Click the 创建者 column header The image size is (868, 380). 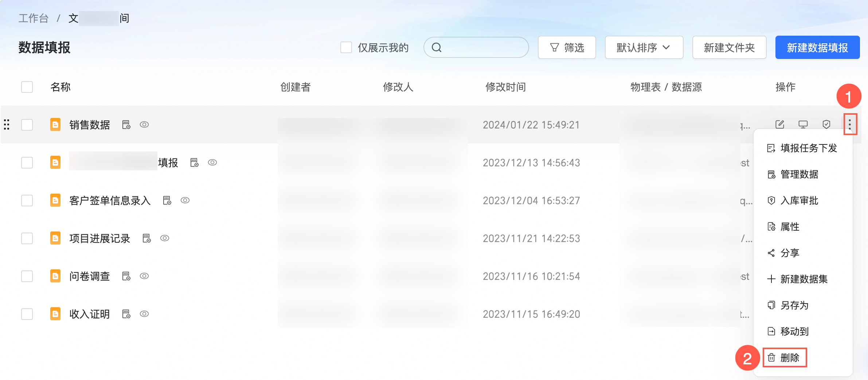pyautogui.click(x=295, y=87)
